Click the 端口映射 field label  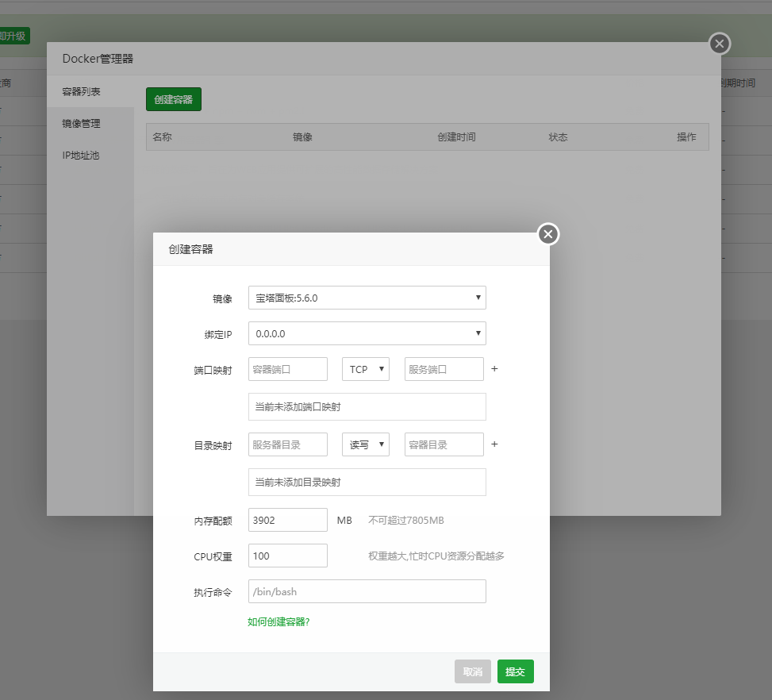[213, 370]
